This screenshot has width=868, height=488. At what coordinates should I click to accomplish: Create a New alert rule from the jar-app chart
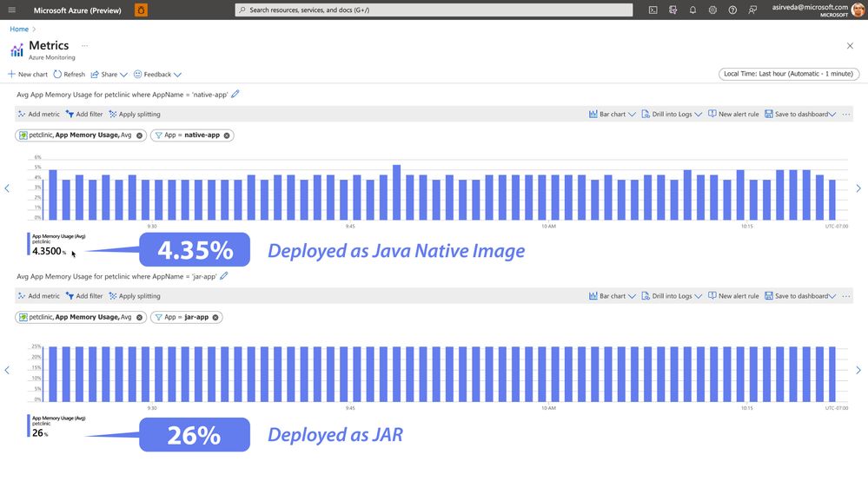point(733,296)
